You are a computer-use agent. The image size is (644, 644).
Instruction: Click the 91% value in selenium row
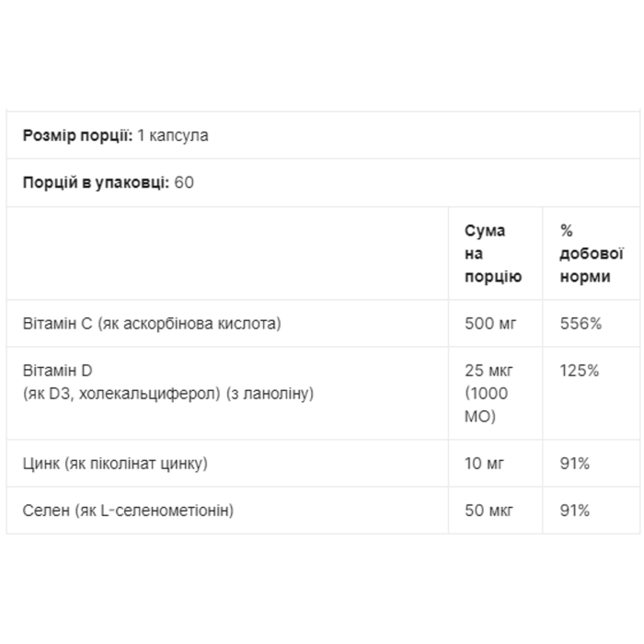pos(575,511)
